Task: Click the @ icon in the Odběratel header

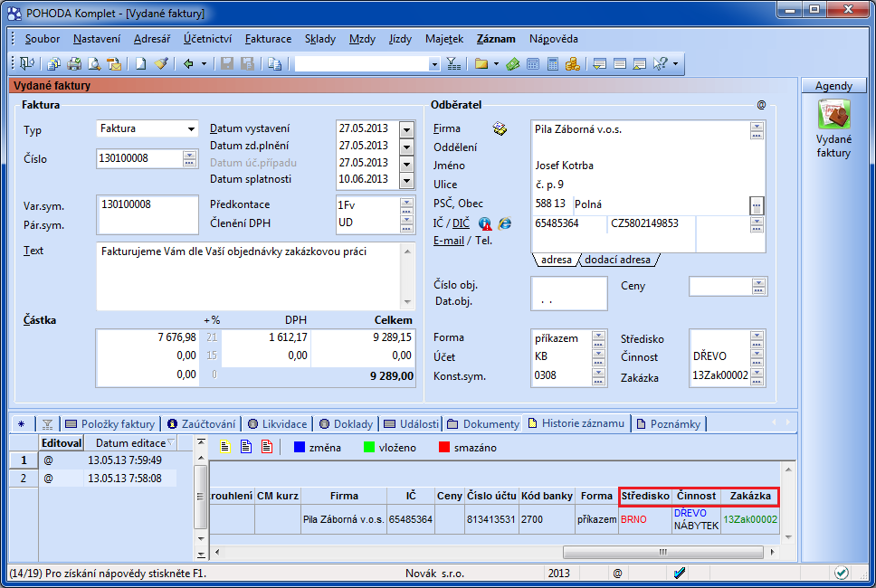Action: [761, 105]
